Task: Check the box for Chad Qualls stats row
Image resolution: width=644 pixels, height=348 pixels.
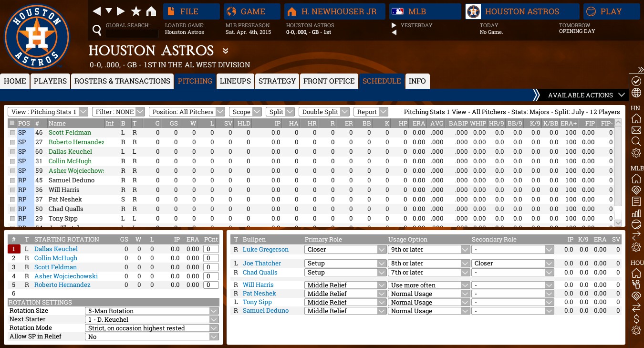Action: pos(12,209)
